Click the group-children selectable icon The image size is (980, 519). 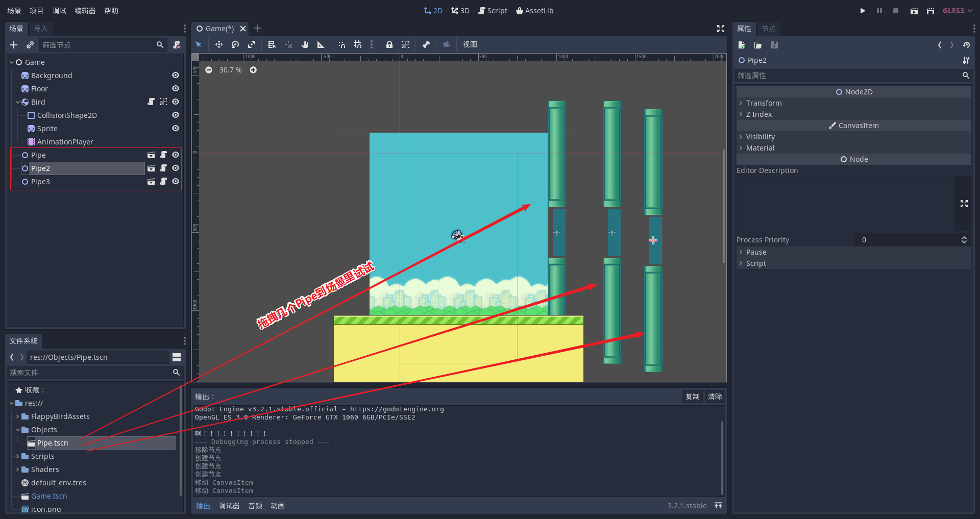tap(406, 44)
